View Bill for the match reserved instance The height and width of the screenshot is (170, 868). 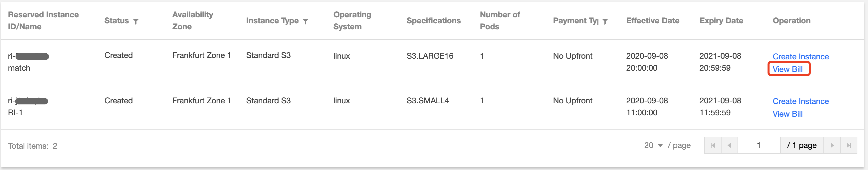tap(787, 69)
